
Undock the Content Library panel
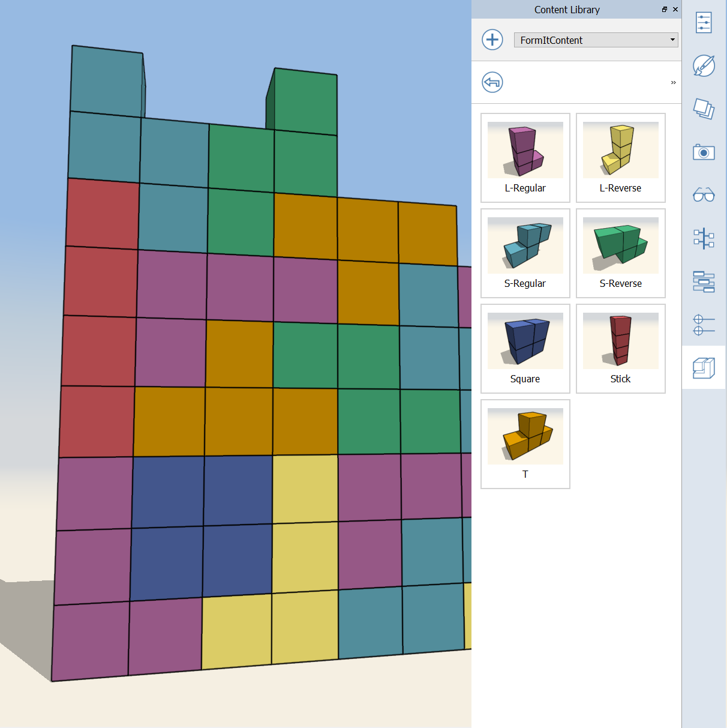pyautogui.click(x=665, y=10)
